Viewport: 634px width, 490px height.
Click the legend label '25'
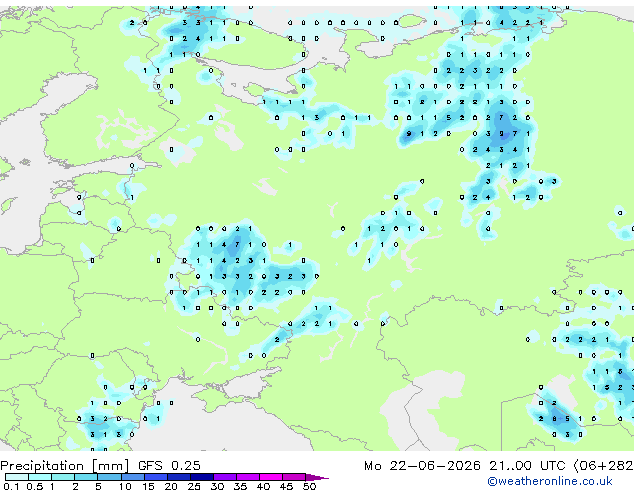pos(194,486)
